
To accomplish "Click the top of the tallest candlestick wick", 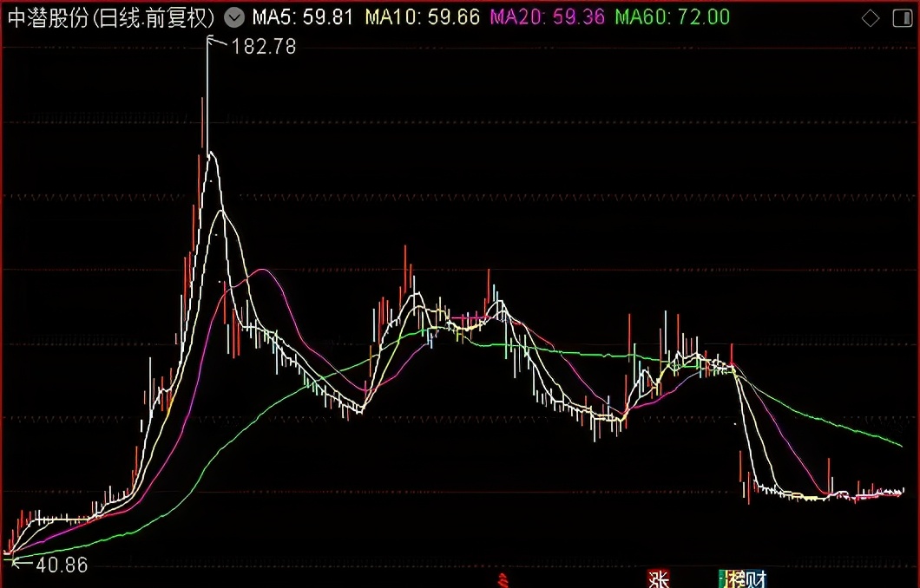I will click(208, 40).
